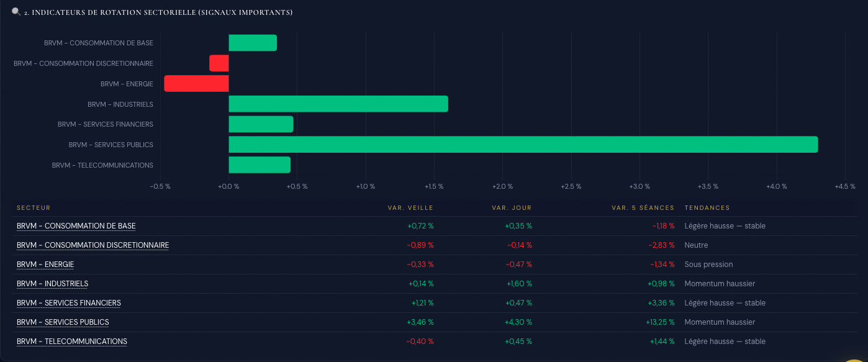Click the -0,40 % var. veille value
The height and width of the screenshot is (362, 868).
tap(420, 342)
